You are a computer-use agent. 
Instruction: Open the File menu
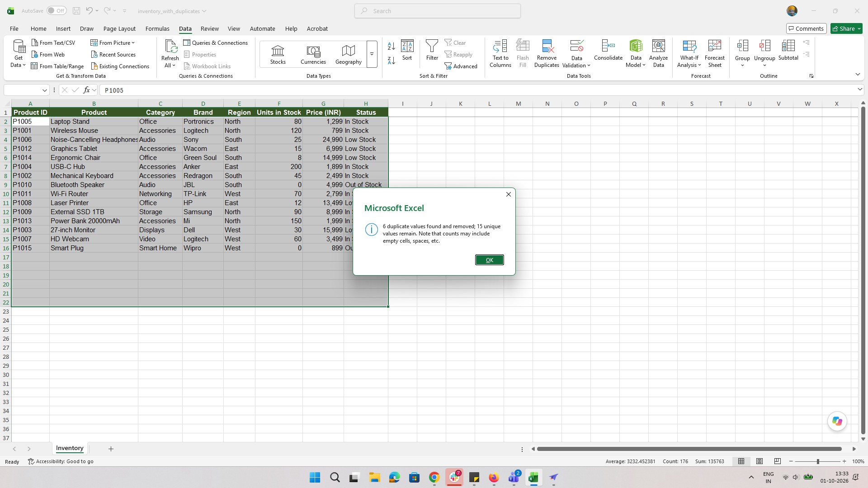14,28
